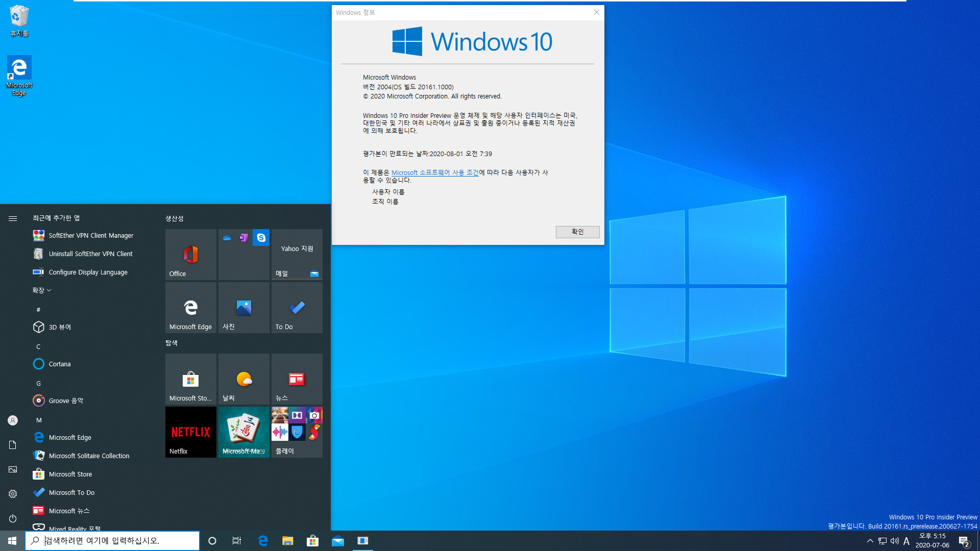Open Microsoft 뉴스 in app list
The height and width of the screenshot is (551, 980).
(92, 511)
